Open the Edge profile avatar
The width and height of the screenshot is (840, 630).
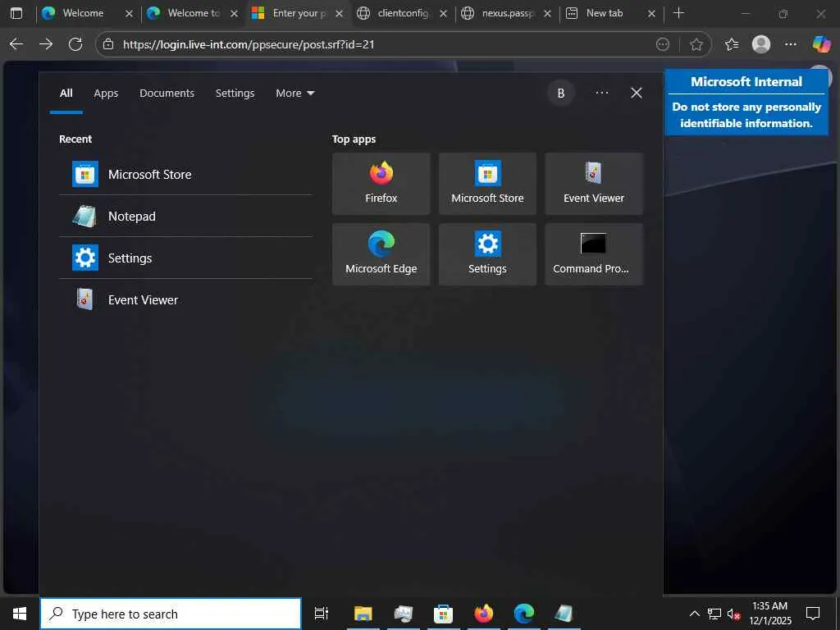point(760,44)
